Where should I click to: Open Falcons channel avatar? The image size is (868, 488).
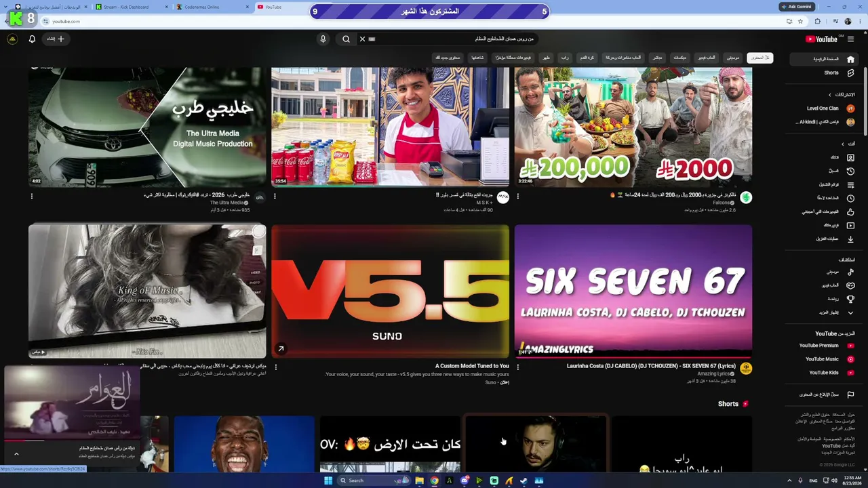(746, 198)
